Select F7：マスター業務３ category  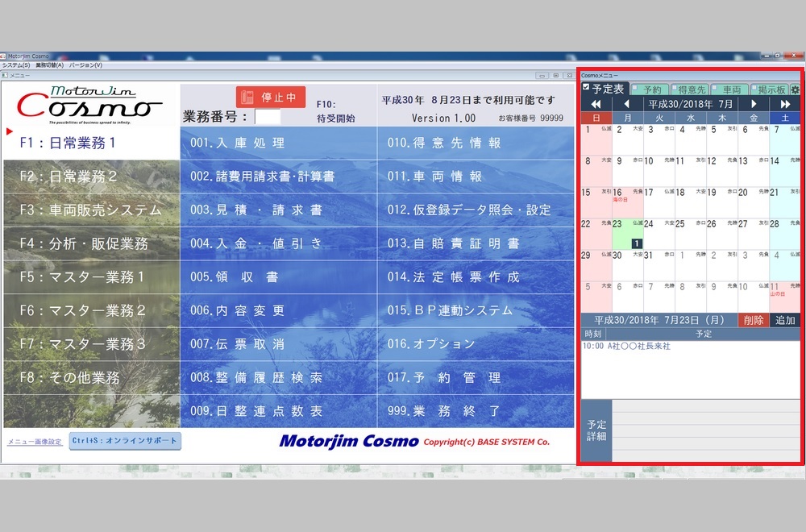[x=92, y=344]
